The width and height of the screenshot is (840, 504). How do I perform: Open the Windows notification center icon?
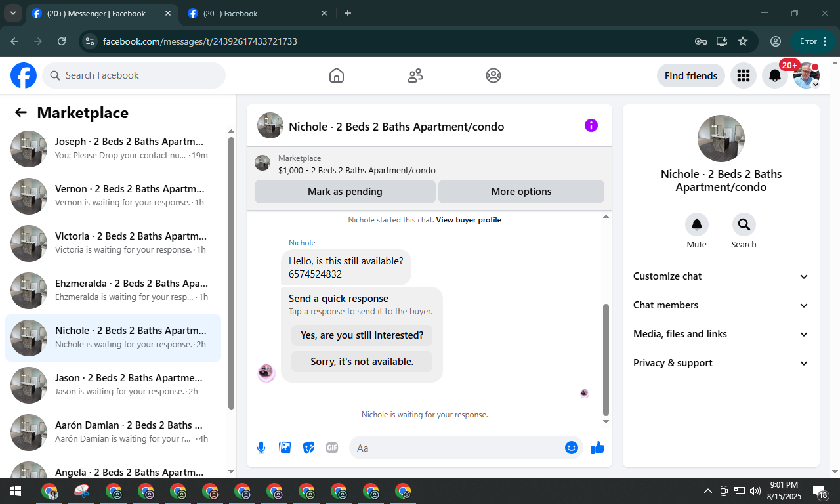[820, 491]
